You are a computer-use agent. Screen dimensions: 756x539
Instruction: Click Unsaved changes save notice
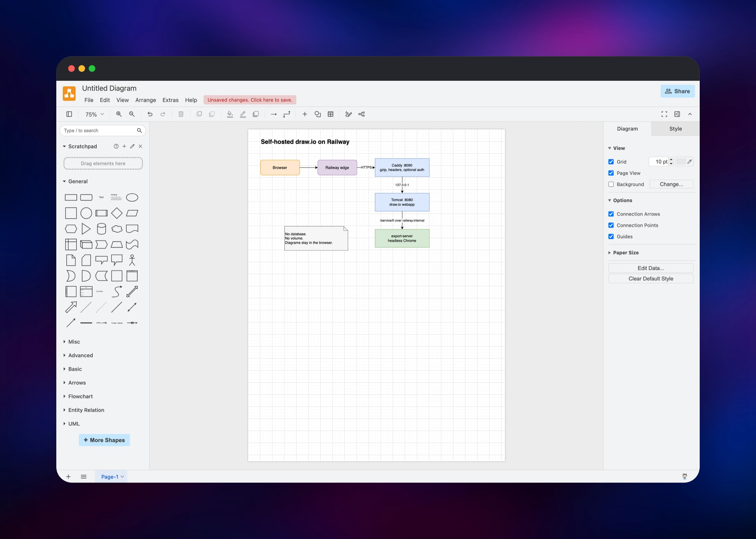[x=249, y=100]
